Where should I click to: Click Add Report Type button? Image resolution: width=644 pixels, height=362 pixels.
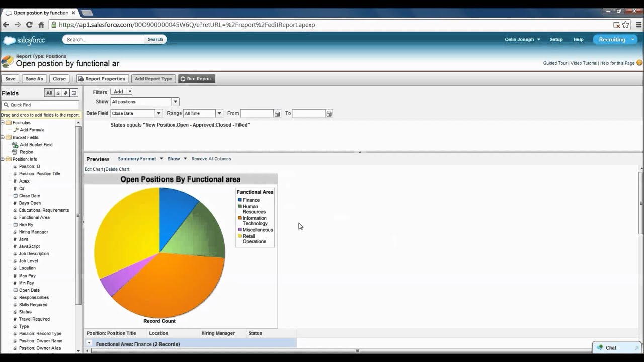(153, 79)
